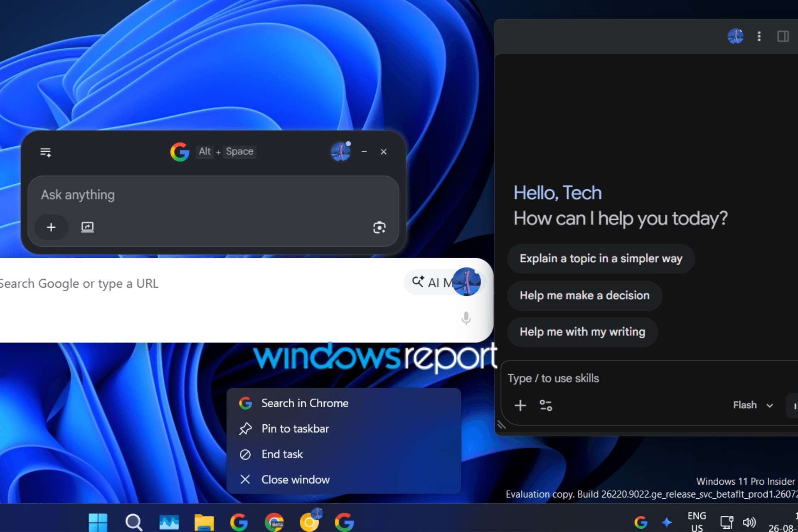Screen dimensions: 798x532
Task: Open the Google G icon right of Canary
Action: pos(345,522)
